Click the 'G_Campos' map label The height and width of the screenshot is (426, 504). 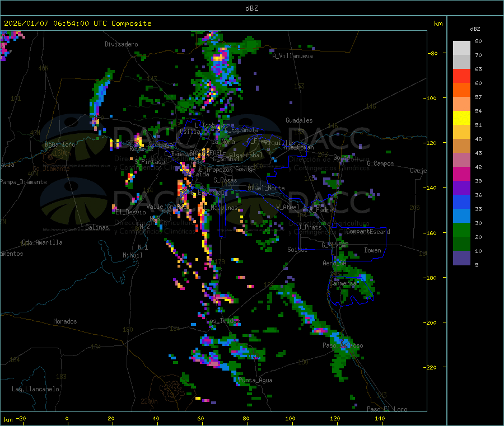point(381,163)
